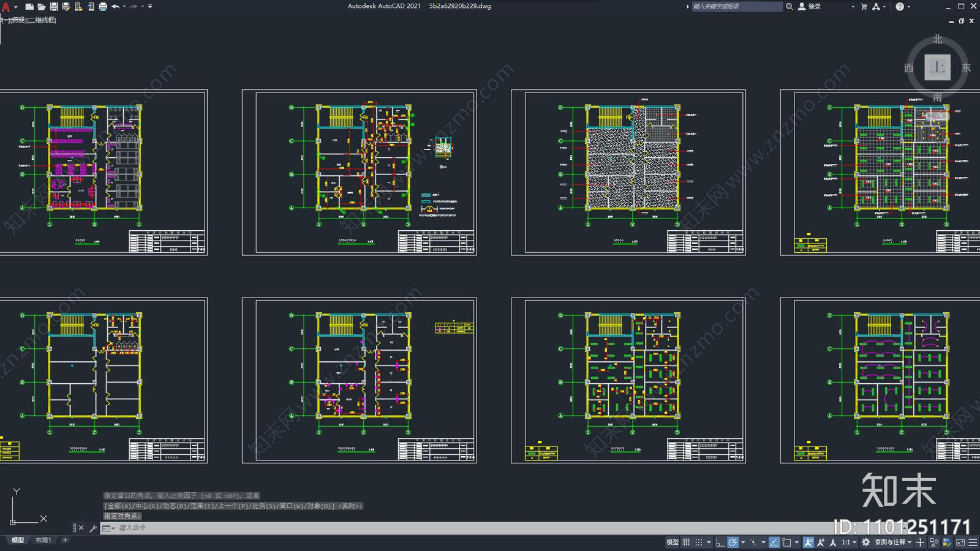Click the 上 face of the ViewCube
This screenshot has height=551, width=980.
tap(937, 67)
